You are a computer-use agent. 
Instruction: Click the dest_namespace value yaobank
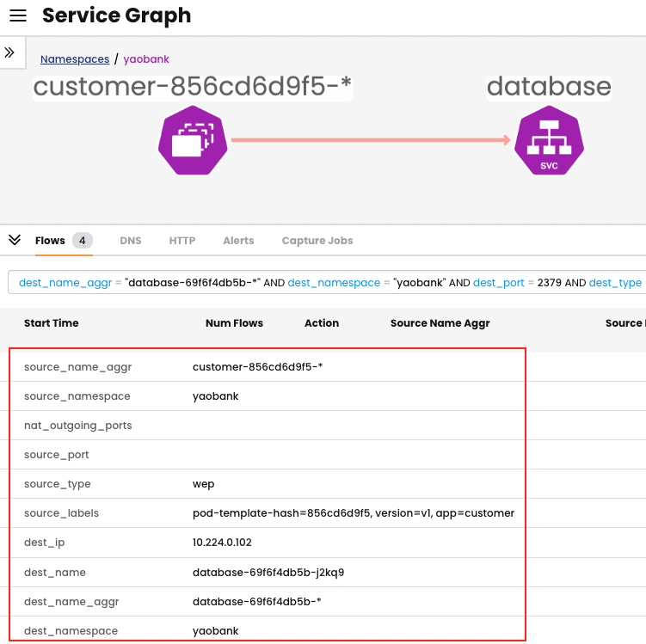click(215, 631)
